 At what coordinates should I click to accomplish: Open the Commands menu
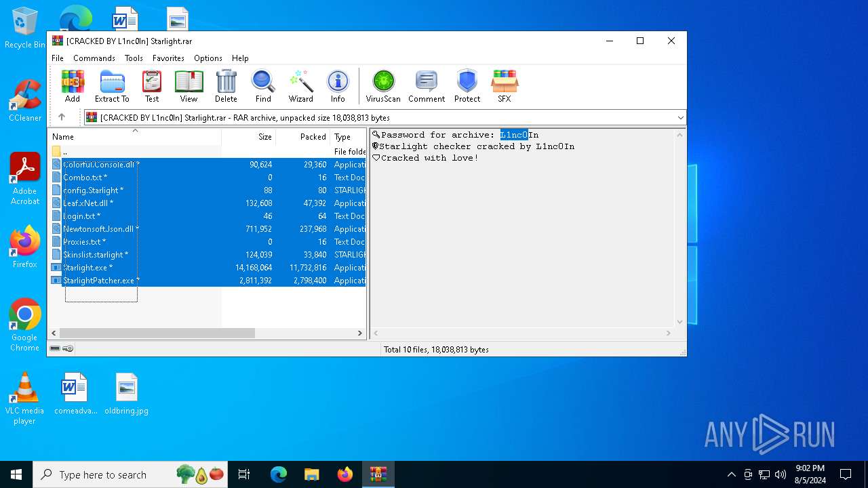[94, 58]
